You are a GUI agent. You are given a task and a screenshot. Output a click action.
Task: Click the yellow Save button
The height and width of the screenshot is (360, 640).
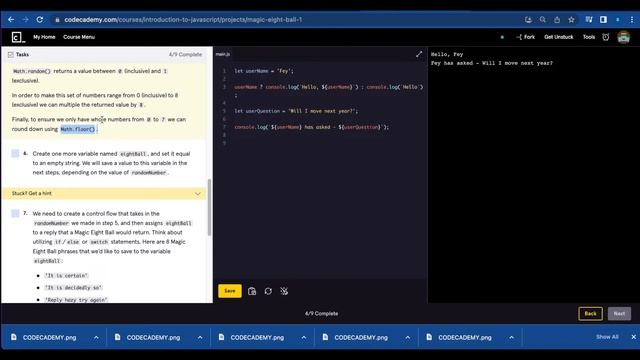(230, 291)
